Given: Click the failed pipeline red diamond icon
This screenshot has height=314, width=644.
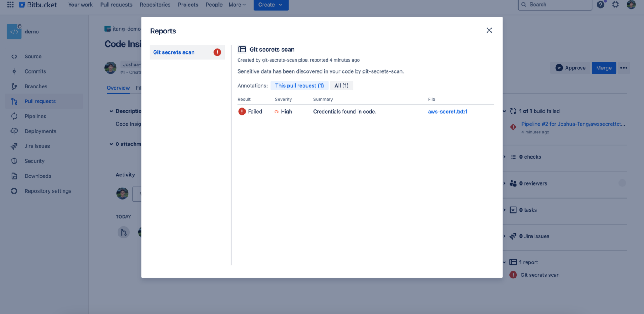Looking at the screenshot, I should pos(513,127).
